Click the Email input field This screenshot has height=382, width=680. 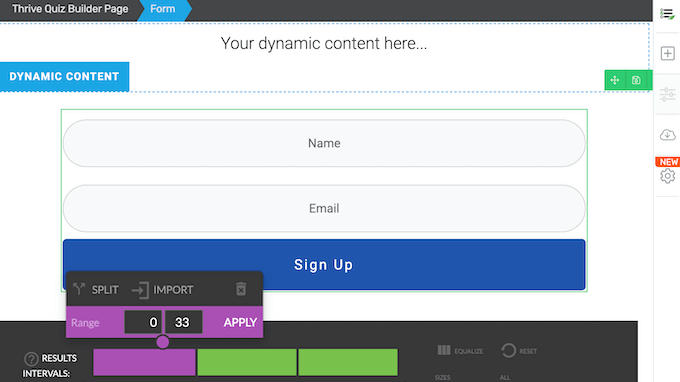[324, 209]
